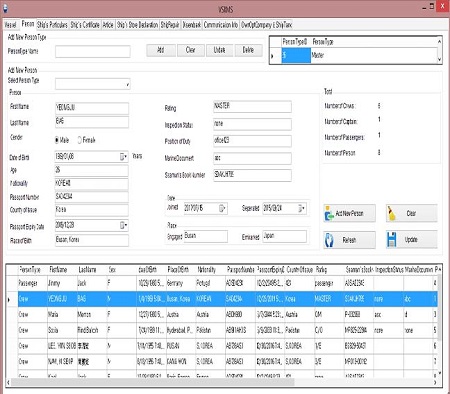Open the Article tab
Screen dimensions: 450x394
tap(108, 25)
